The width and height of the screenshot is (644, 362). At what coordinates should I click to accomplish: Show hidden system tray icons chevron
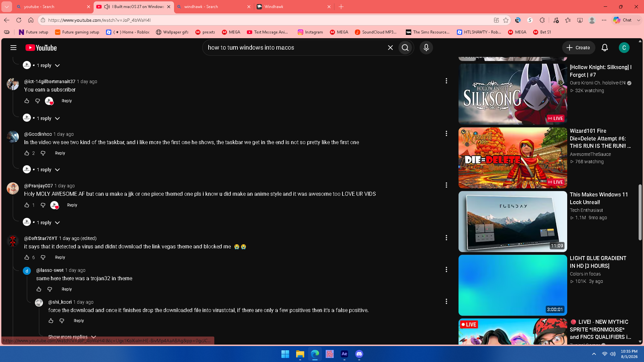click(594, 354)
